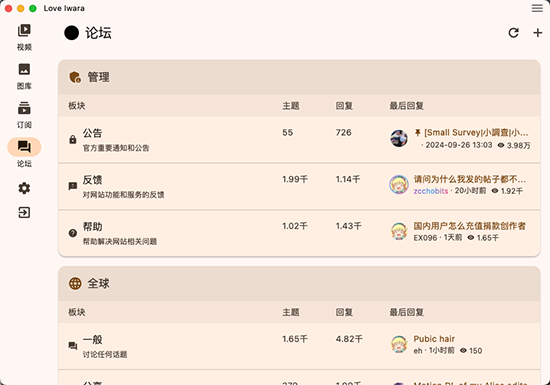
Task: Click the eye icon next to 150 views
Action: coord(463,351)
